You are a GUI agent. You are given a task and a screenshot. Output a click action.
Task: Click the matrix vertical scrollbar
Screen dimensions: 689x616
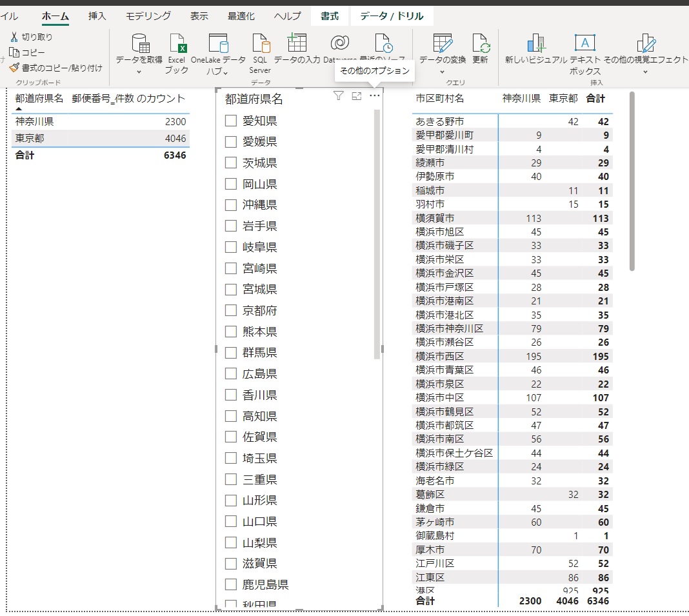click(632, 181)
